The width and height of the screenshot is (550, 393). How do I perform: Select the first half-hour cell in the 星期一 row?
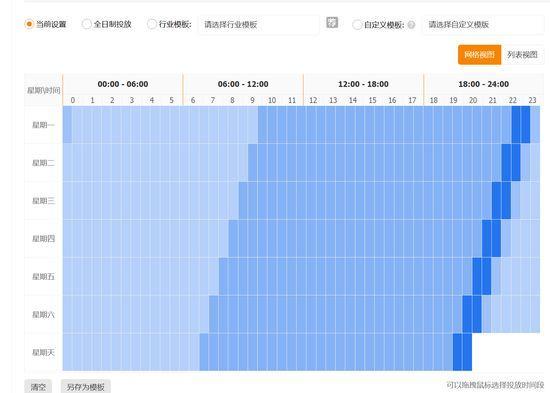coord(67,125)
